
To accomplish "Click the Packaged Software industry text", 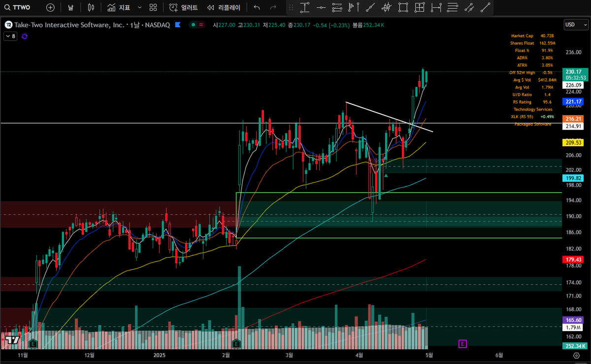I will coord(532,124).
